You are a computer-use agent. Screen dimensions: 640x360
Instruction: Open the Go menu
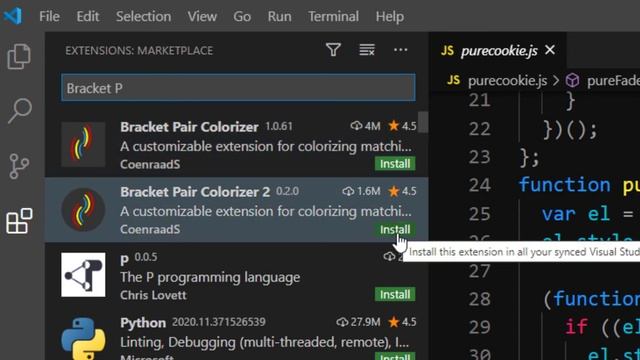(242, 16)
